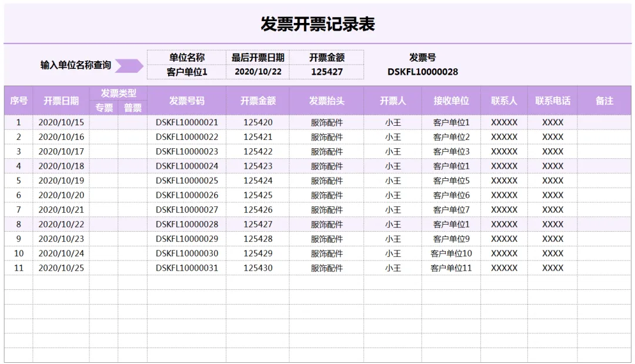Screen dimensions: 635x364
Task: Click the 最后开票日期 header cell
Action: coord(258,58)
